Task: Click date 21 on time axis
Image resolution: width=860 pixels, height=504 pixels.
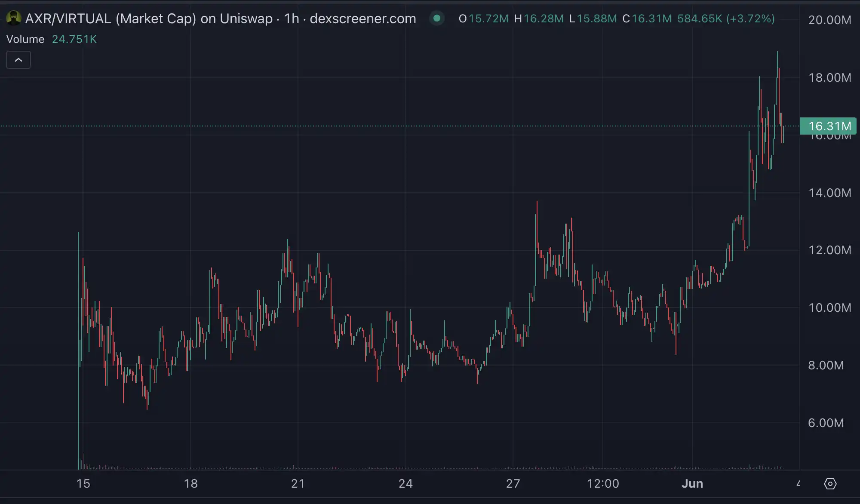Action: coord(298,483)
